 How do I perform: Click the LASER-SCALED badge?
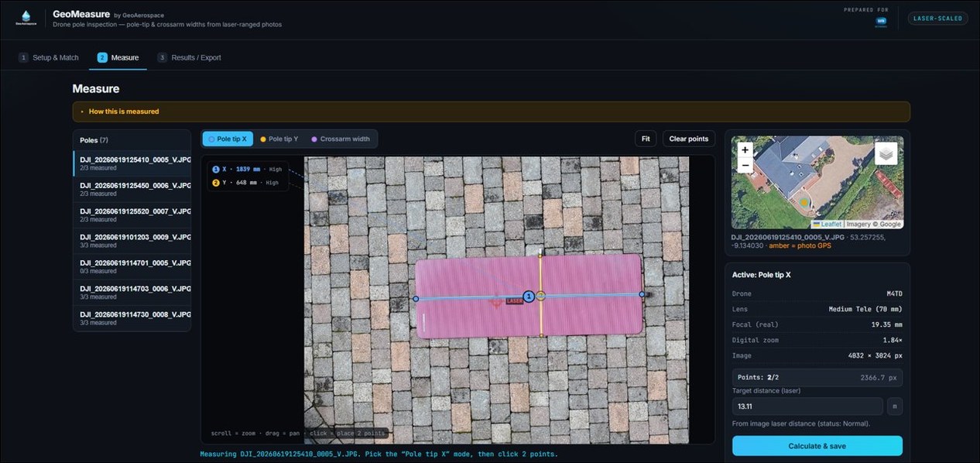pos(937,19)
